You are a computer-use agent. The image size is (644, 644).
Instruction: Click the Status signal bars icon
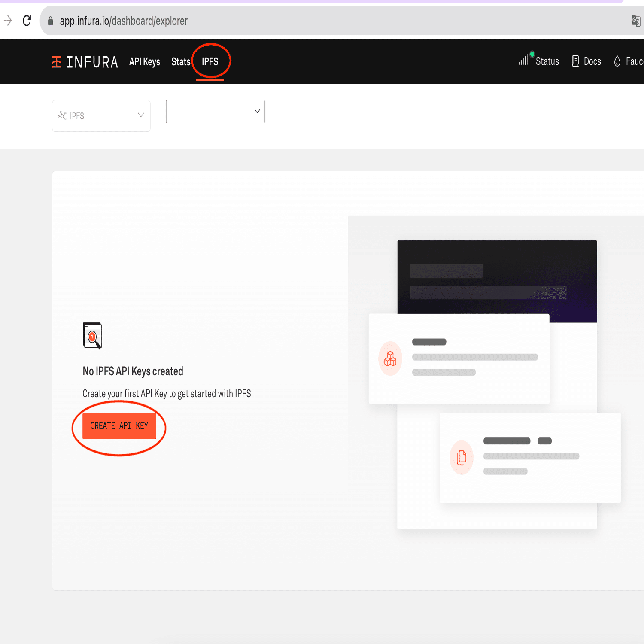pyautogui.click(x=523, y=60)
